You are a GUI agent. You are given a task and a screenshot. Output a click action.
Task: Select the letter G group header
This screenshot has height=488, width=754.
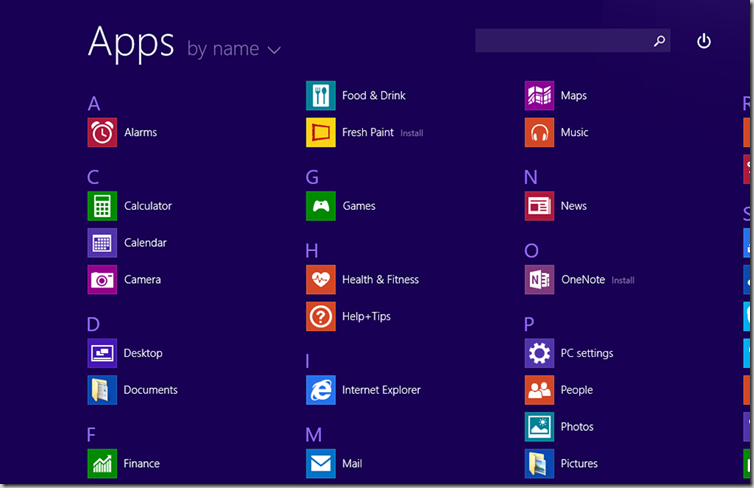pyautogui.click(x=312, y=177)
